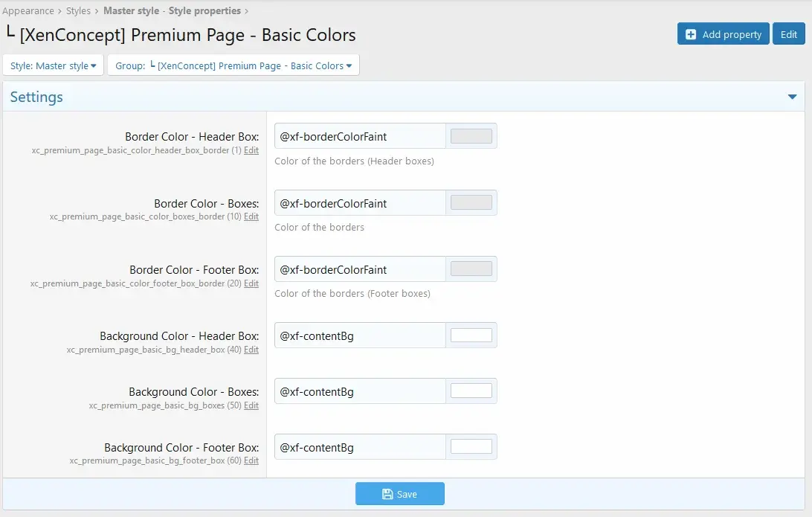Edit the xc_premium_page_basic_color_header_box_border property

(x=251, y=150)
